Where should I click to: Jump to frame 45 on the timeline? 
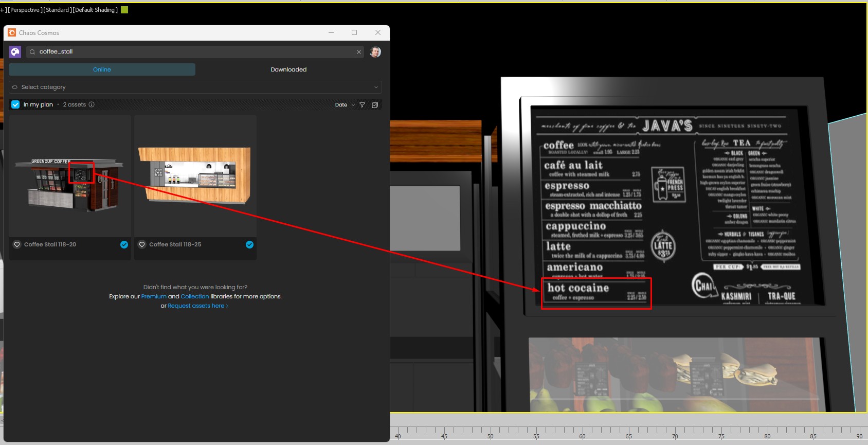444,436
